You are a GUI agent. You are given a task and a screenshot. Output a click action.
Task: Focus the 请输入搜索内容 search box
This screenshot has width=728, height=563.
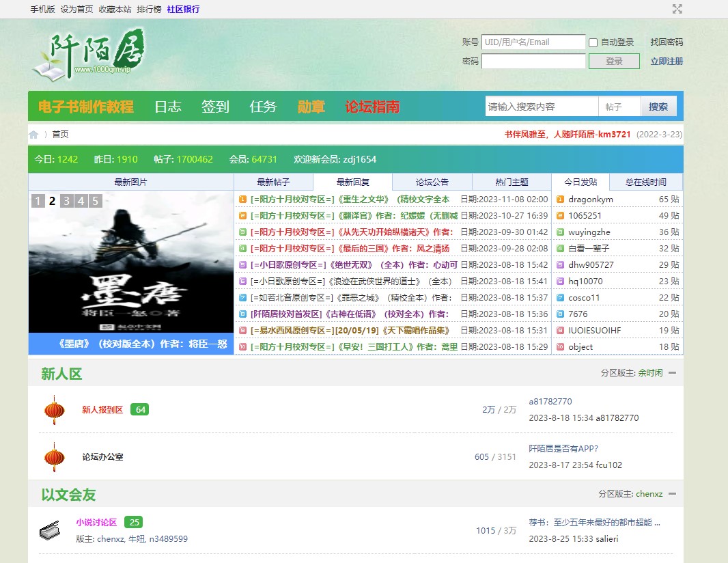coord(542,107)
